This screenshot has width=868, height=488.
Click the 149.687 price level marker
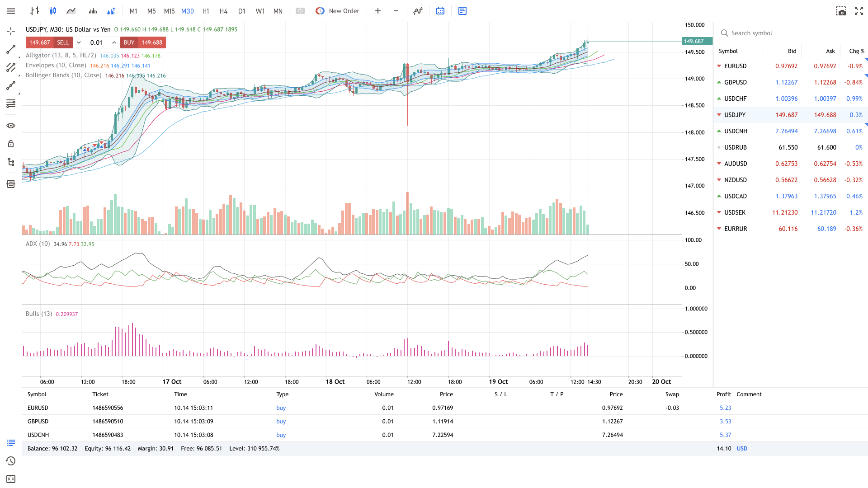697,41
